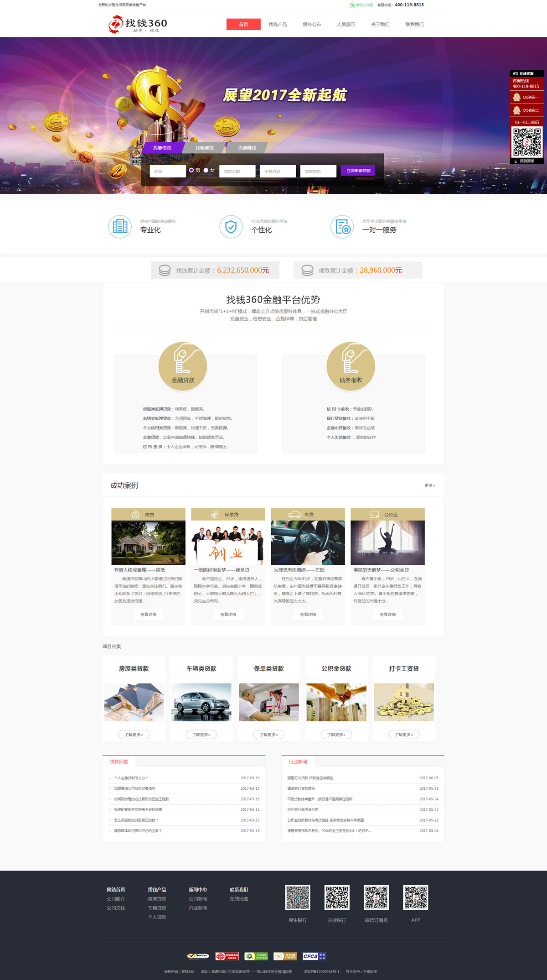Select the 男 gender radio button

click(x=191, y=170)
